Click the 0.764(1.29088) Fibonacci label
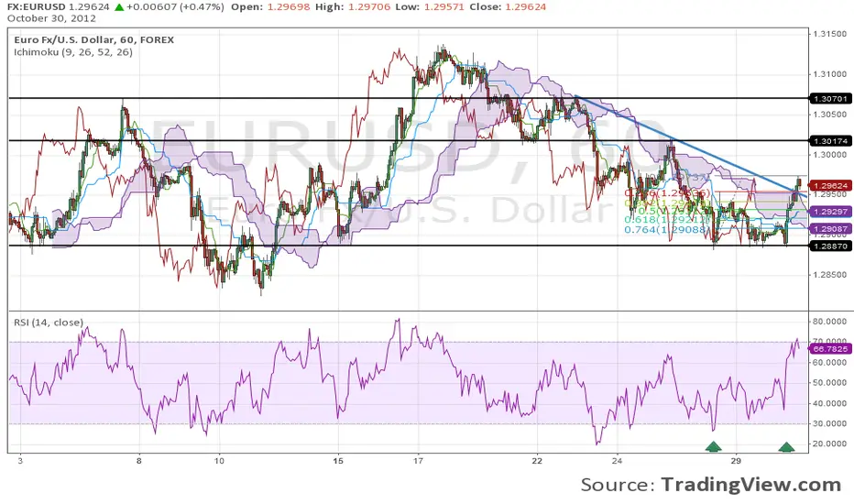Image resolution: width=854 pixels, height=504 pixels. point(667,230)
